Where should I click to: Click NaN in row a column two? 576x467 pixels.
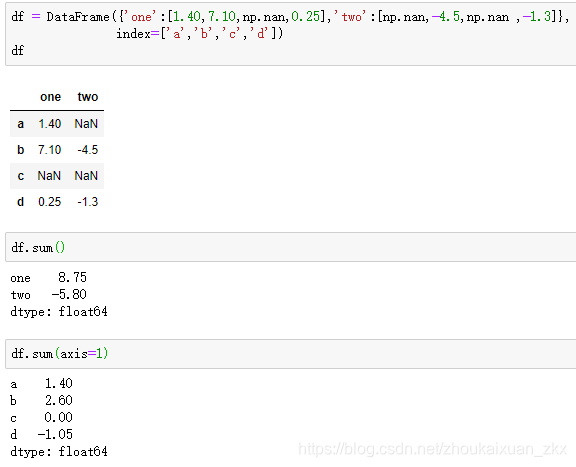pos(86,124)
